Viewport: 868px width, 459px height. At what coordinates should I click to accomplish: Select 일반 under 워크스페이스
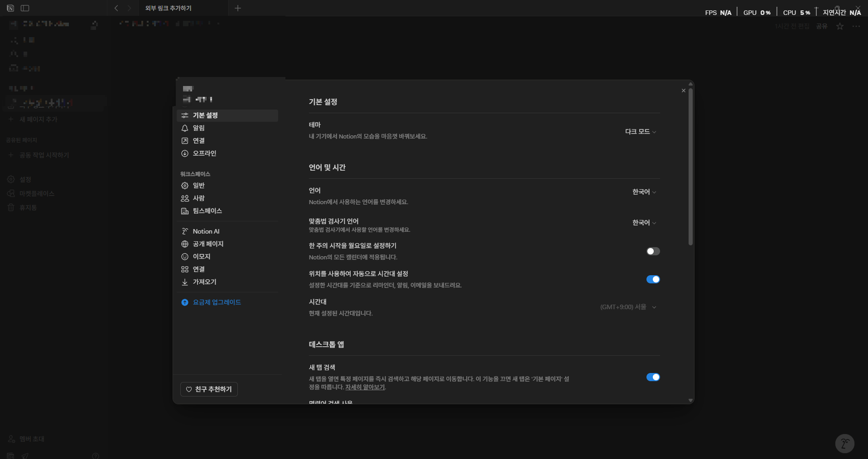tap(227, 186)
